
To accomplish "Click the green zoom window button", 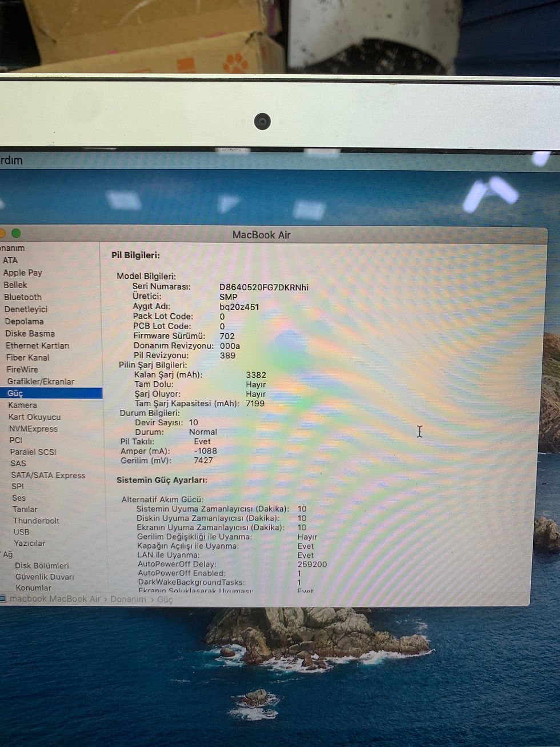I will tap(16, 233).
